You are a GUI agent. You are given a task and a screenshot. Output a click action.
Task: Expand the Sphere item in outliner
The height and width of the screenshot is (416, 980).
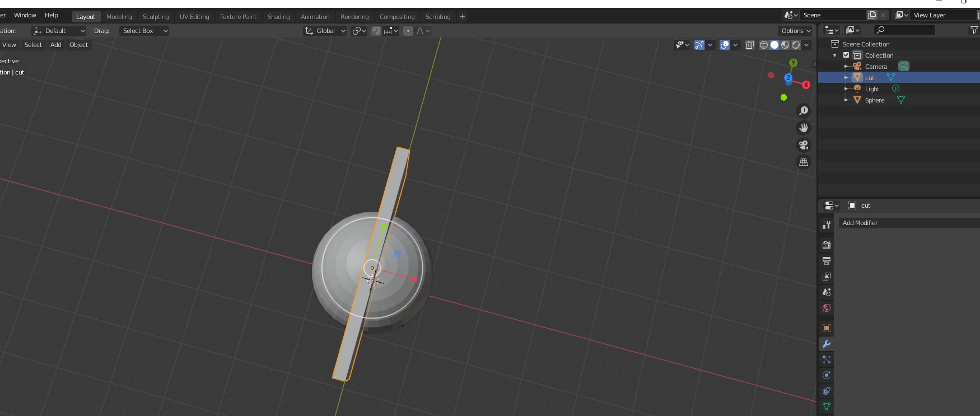tap(846, 100)
